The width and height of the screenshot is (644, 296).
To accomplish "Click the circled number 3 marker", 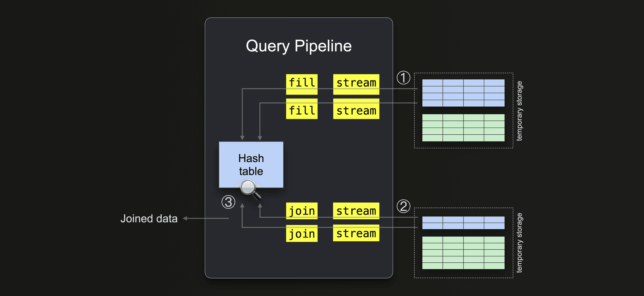I will pyautogui.click(x=228, y=202).
